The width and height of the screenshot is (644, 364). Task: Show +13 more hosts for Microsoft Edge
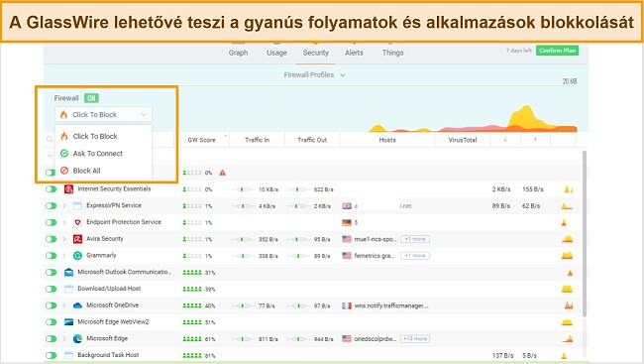coord(415,338)
